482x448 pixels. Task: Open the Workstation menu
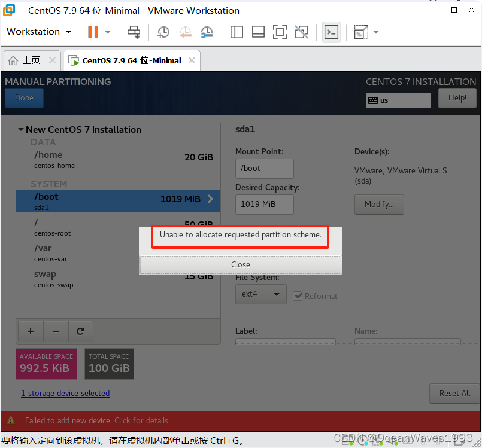[x=39, y=32]
